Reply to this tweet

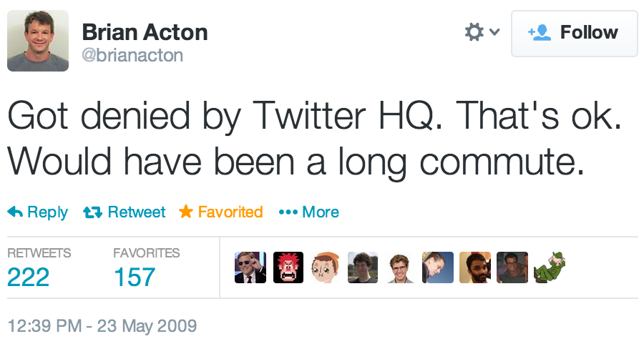[x=38, y=212]
